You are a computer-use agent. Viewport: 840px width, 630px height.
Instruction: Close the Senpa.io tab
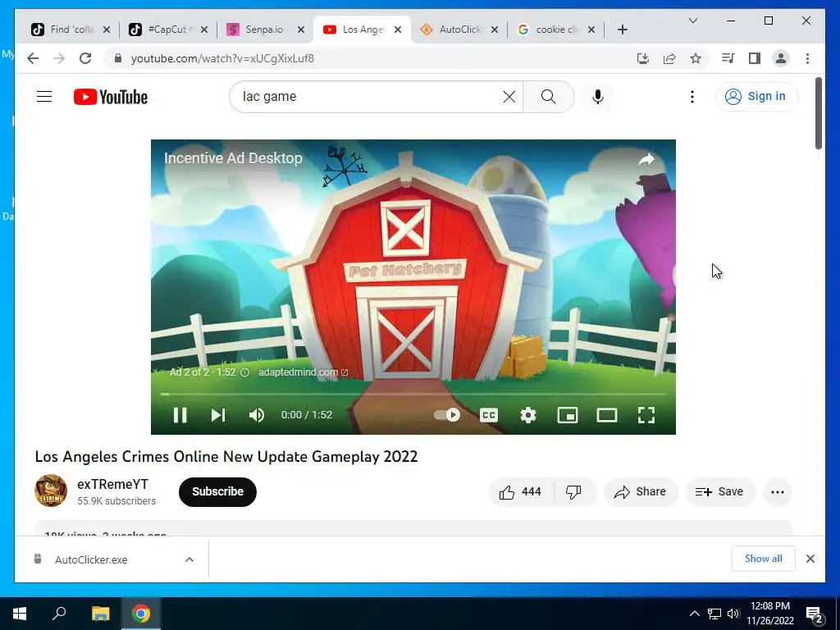pos(301,30)
